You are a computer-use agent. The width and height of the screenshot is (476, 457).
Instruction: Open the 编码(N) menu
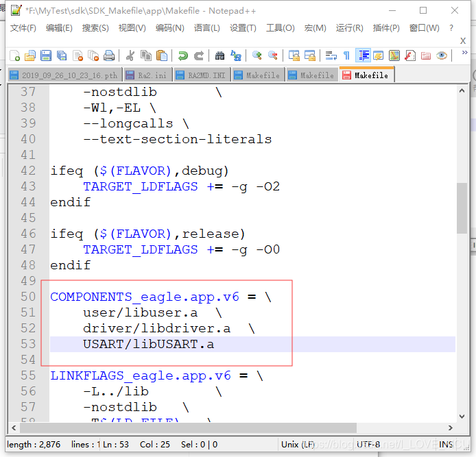[x=169, y=28]
